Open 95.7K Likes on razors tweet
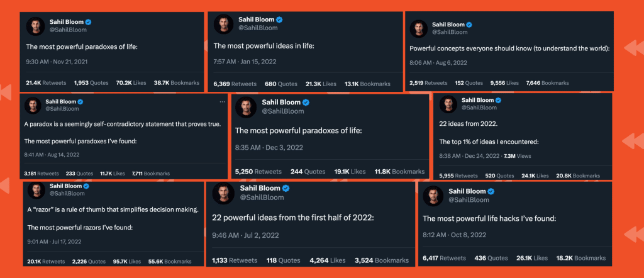 [127, 261]
